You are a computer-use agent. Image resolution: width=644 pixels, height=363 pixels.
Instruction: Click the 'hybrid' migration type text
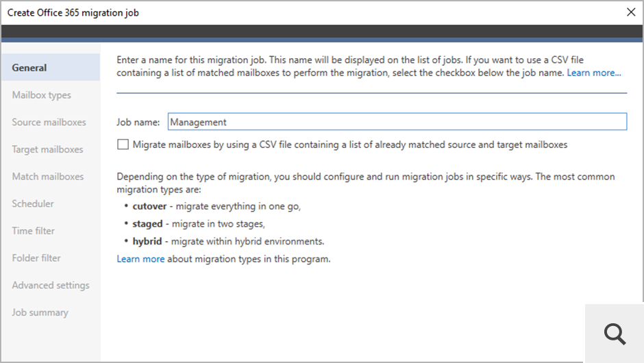point(148,241)
